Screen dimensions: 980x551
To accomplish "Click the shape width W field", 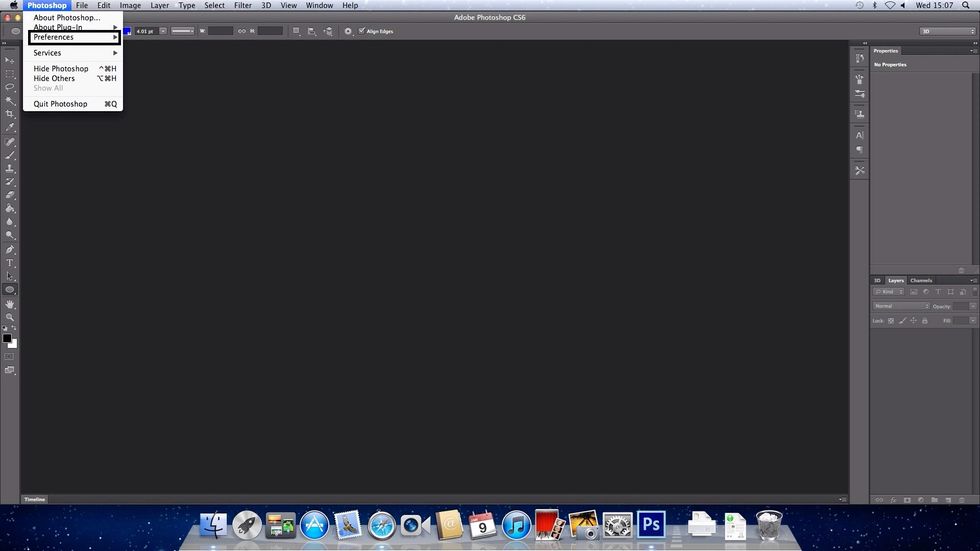I will coord(220,31).
